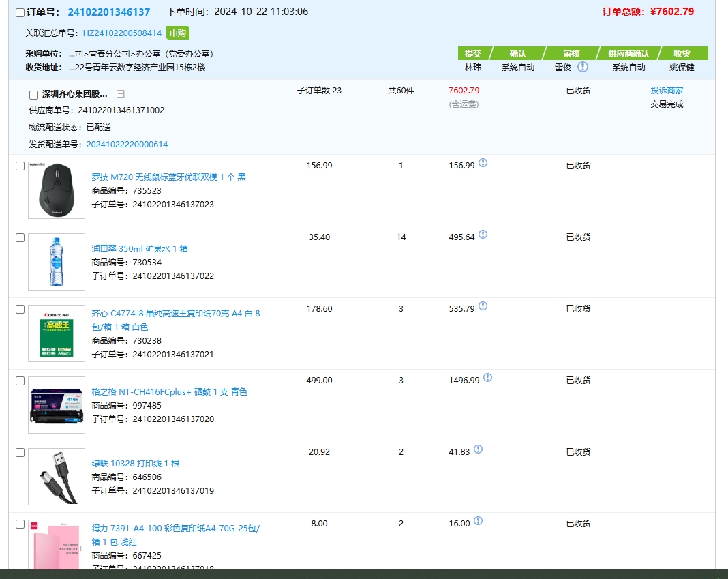Image resolution: width=728 pixels, height=579 pixels.
Task: Click the text 子订单数 23
Action: (320, 90)
